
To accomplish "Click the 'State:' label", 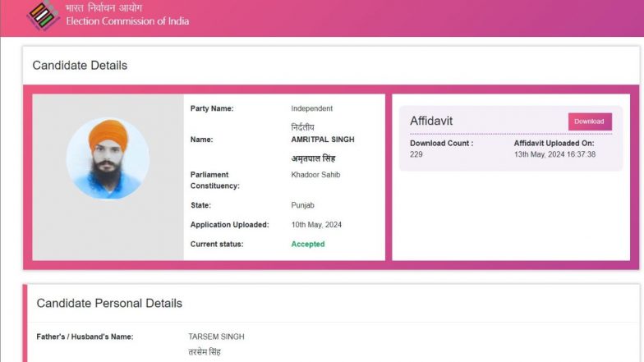I will (x=200, y=205).
